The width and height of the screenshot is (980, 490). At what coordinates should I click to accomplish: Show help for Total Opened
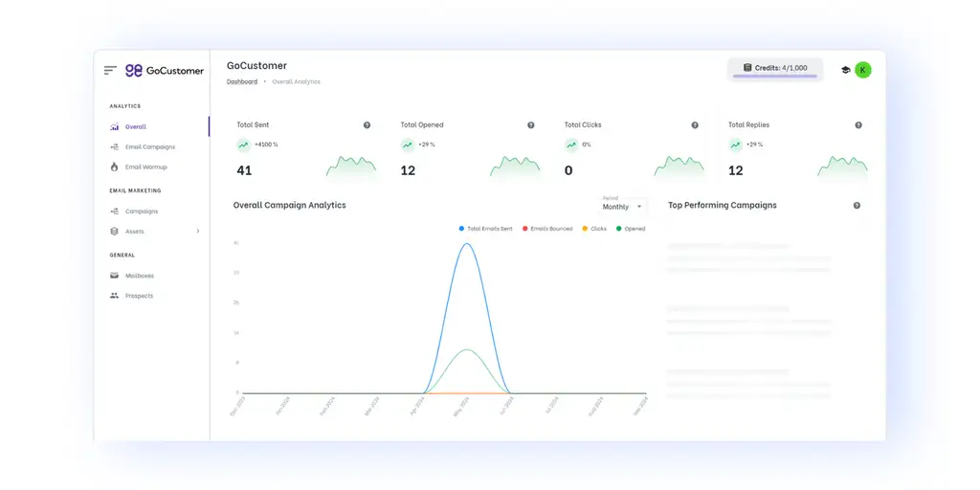click(530, 125)
